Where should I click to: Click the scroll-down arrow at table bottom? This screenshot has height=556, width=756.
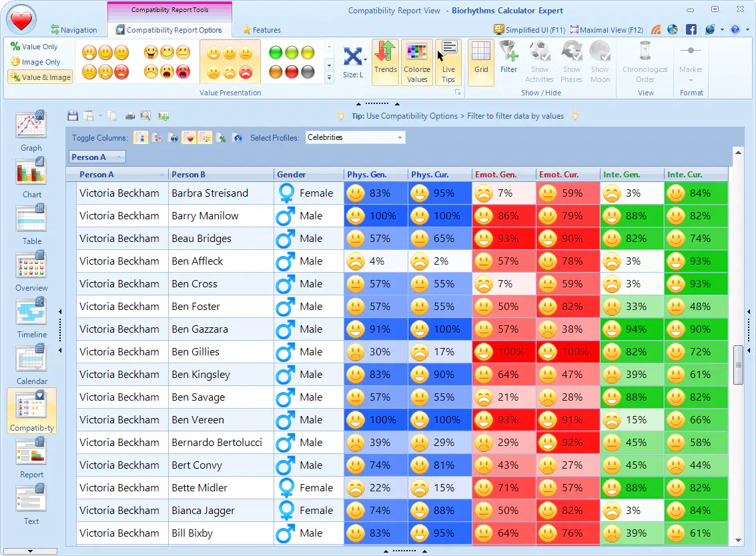point(738,541)
